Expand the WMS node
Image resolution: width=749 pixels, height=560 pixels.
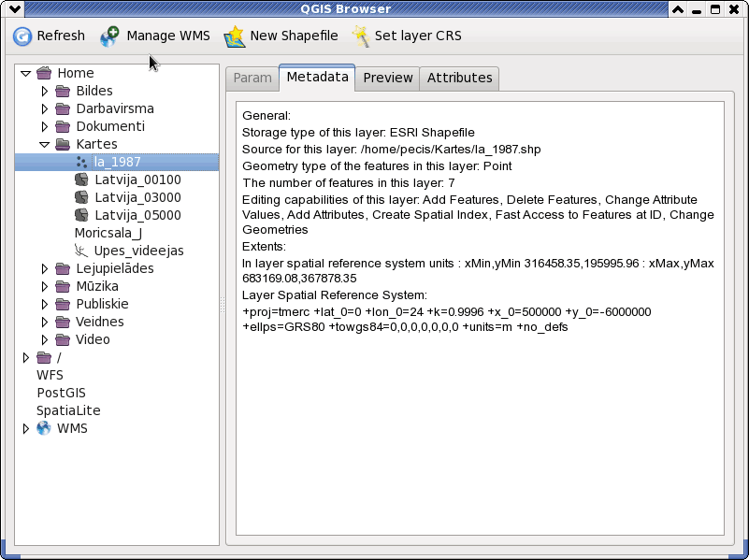[x=26, y=428]
